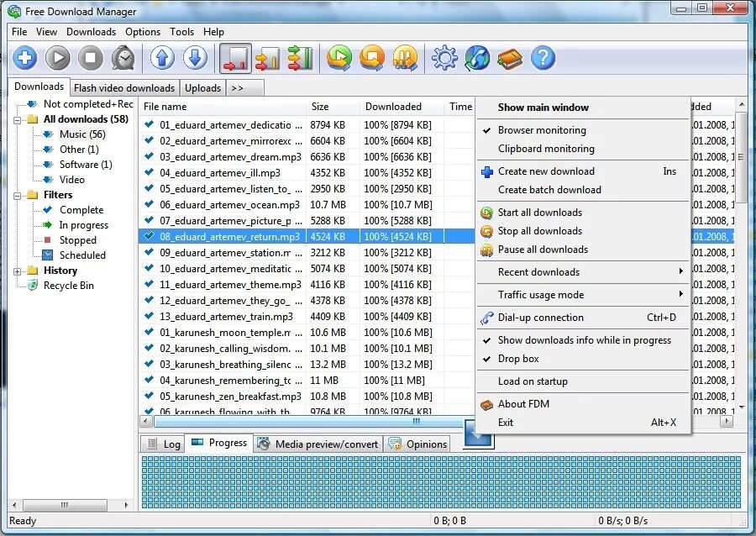Select the Music (56) category

(x=82, y=134)
